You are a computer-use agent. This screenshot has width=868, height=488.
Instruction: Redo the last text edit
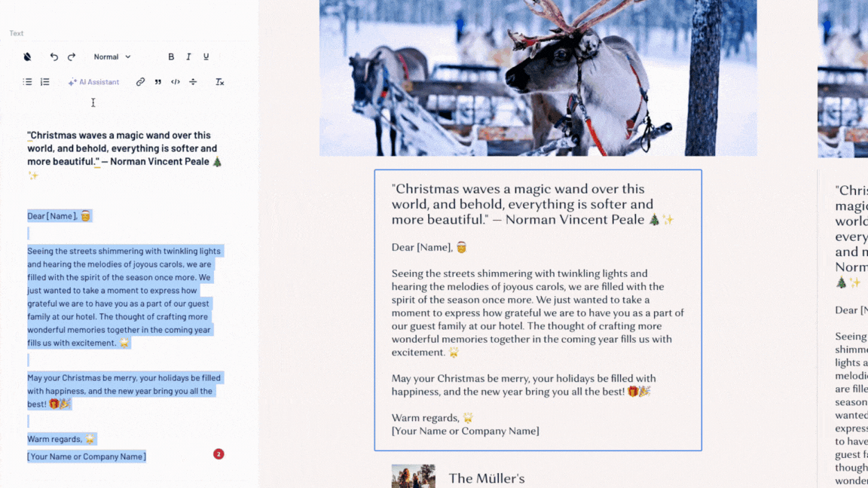72,57
